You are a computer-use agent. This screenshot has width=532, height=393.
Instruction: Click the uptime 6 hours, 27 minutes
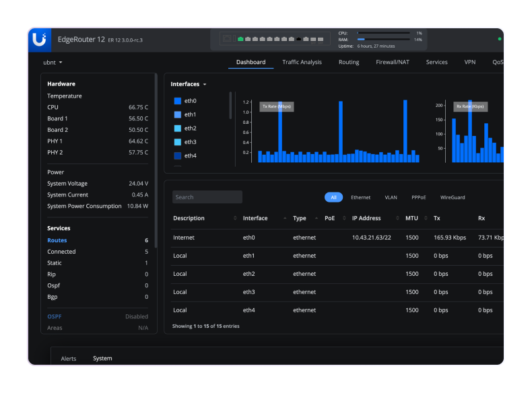pyautogui.click(x=376, y=46)
